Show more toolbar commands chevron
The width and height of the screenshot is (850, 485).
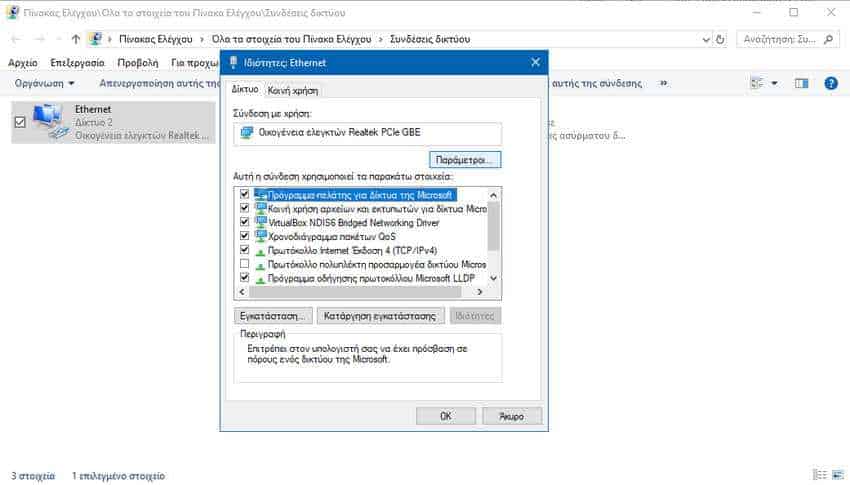pyautogui.click(x=664, y=83)
